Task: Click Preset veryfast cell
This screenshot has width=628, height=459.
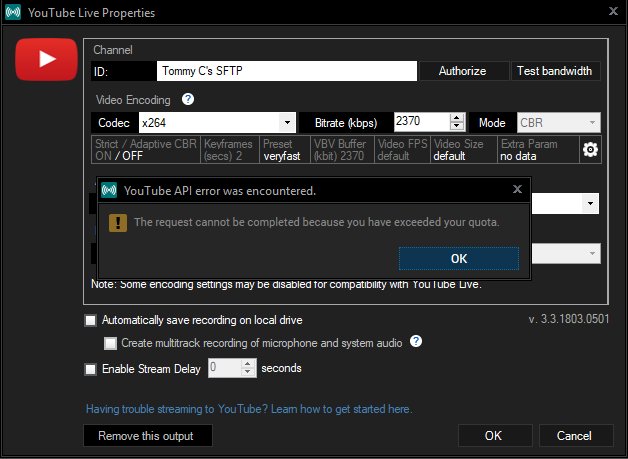Action: point(285,149)
